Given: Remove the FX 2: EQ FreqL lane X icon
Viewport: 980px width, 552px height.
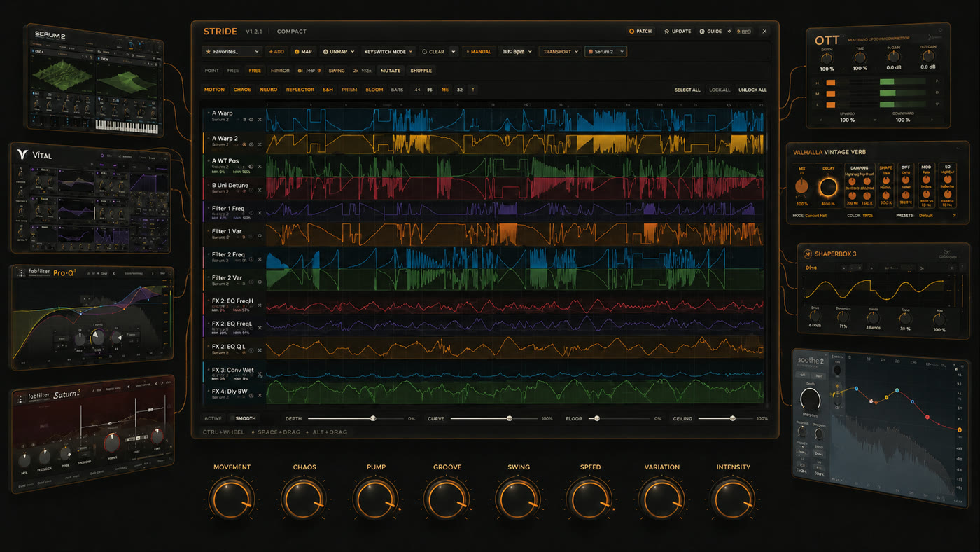Looking at the screenshot, I should (260, 329).
